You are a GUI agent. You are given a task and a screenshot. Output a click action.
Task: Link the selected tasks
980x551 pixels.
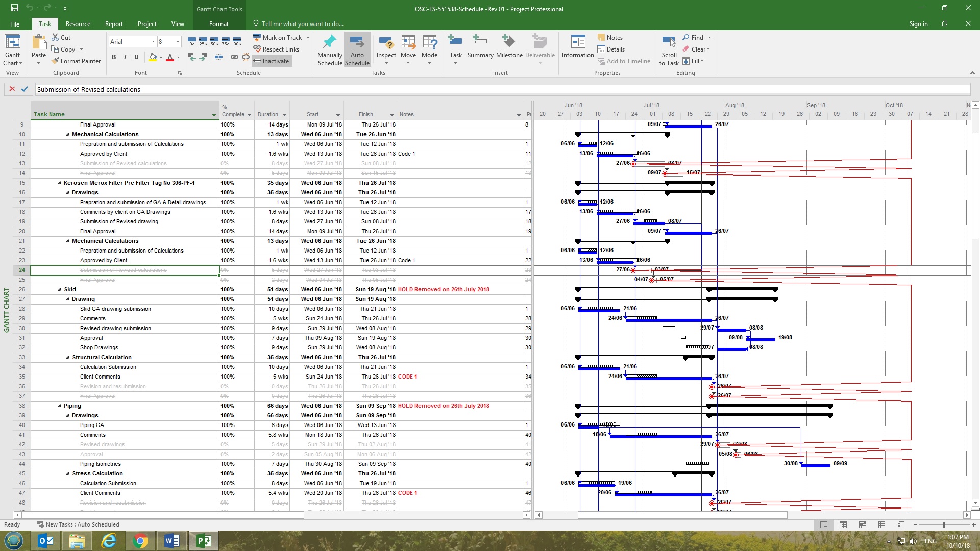(234, 57)
